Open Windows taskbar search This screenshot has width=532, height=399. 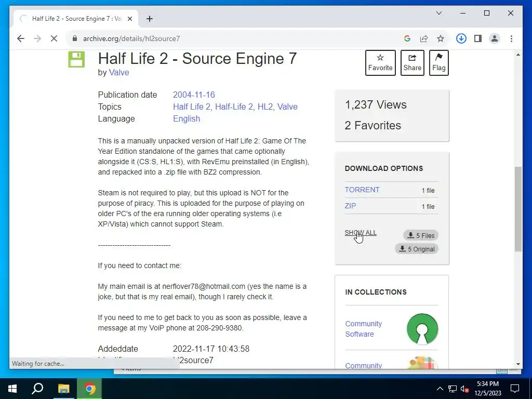point(37,389)
